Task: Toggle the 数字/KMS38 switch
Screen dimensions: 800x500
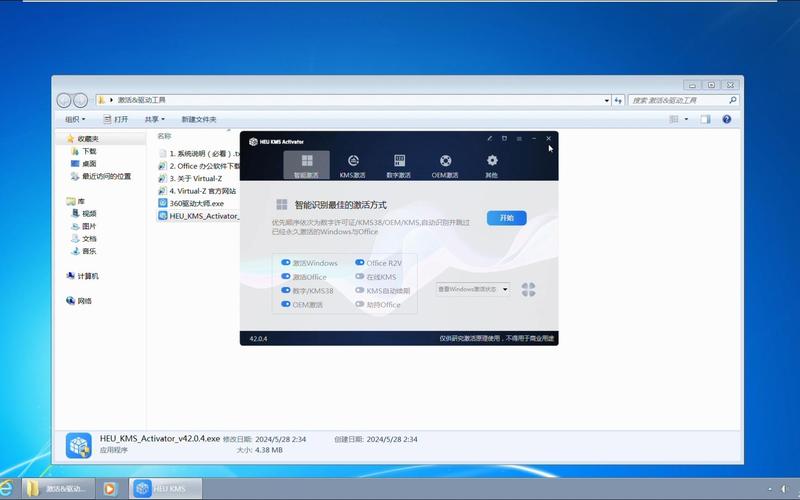Action: [286, 290]
